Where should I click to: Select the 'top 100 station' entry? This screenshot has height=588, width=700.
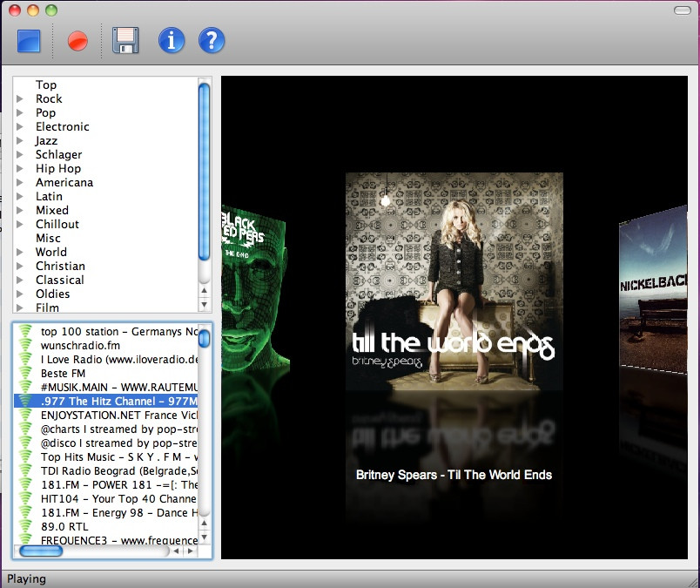119,332
